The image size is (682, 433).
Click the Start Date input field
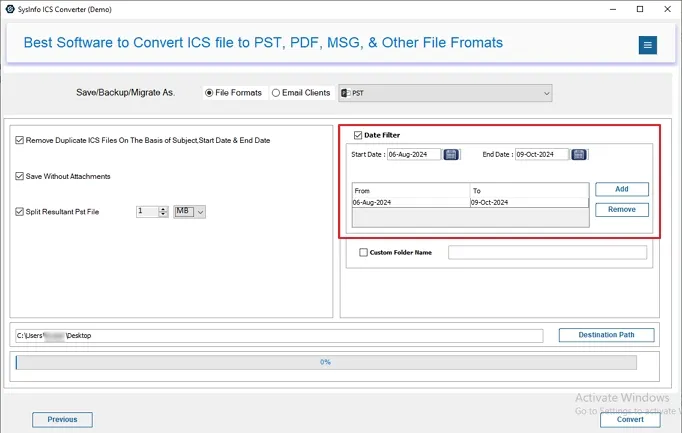pos(414,154)
